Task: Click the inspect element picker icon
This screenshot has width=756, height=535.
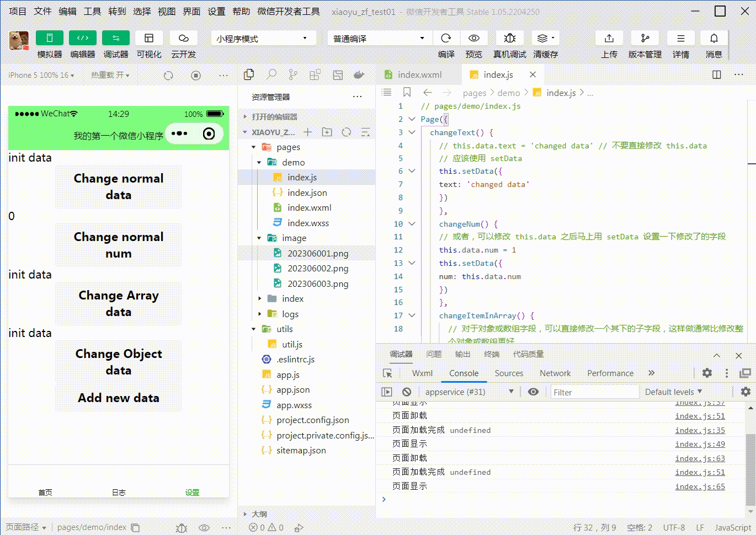Action: point(387,373)
